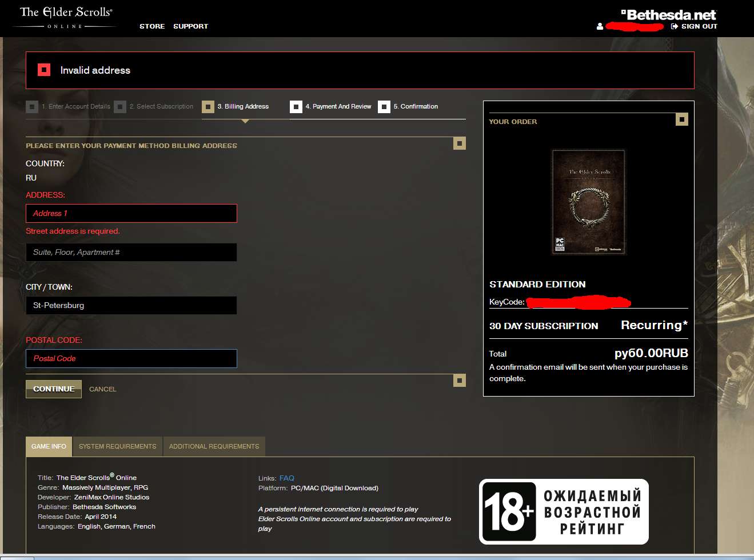Click step 3 Billing Address marker
754x560 pixels.
(208, 107)
